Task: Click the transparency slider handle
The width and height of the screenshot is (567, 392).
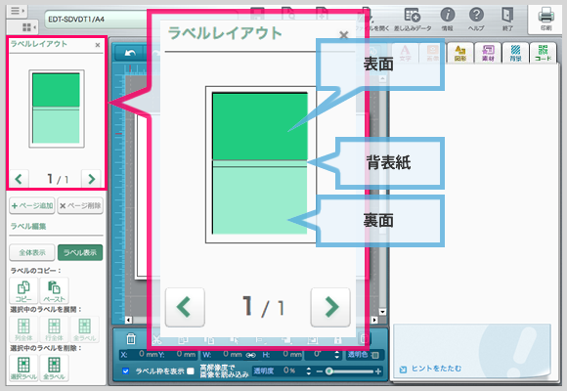Action: tap(328, 371)
